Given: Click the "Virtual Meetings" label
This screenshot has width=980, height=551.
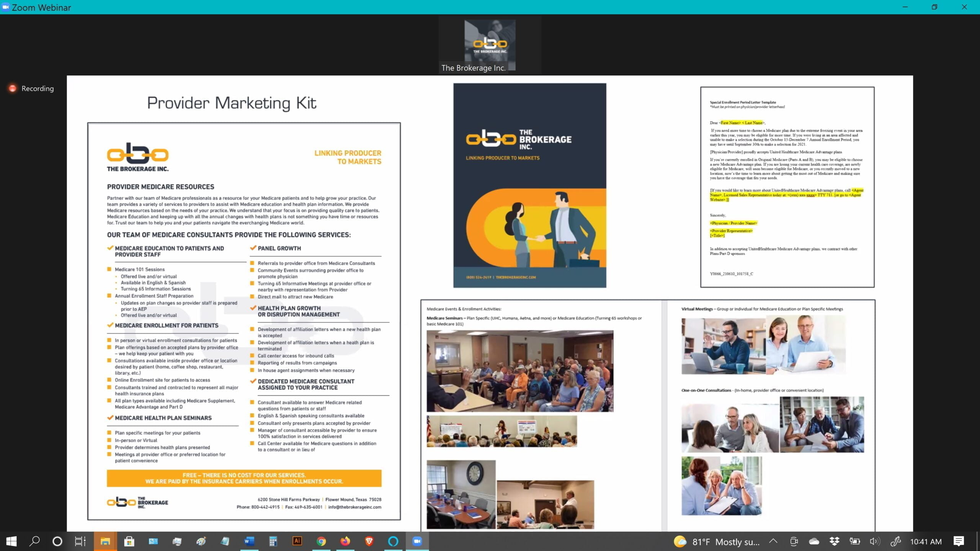Looking at the screenshot, I should pyautogui.click(x=697, y=309).
